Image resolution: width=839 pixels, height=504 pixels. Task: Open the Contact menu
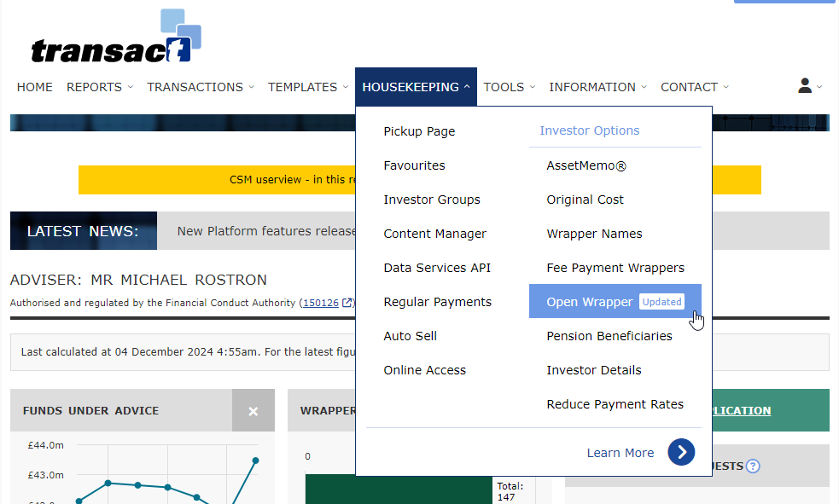point(694,87)
